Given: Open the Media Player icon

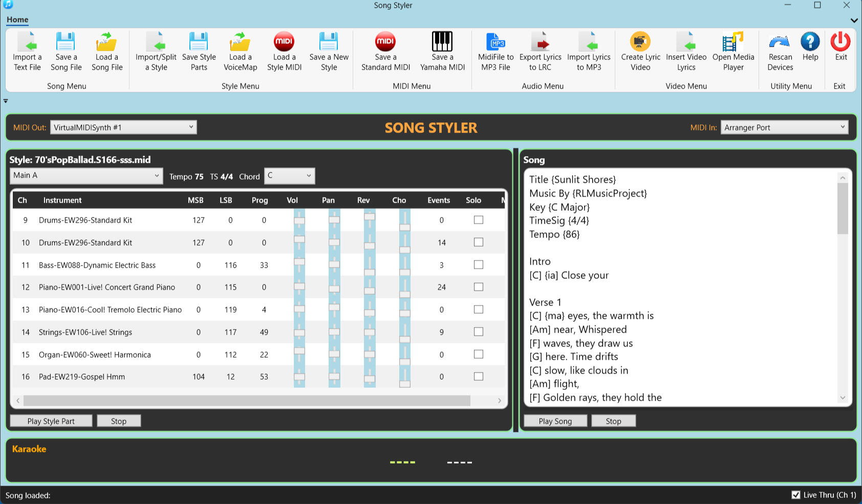Looking at the screenshot, I should pos(733,42).
